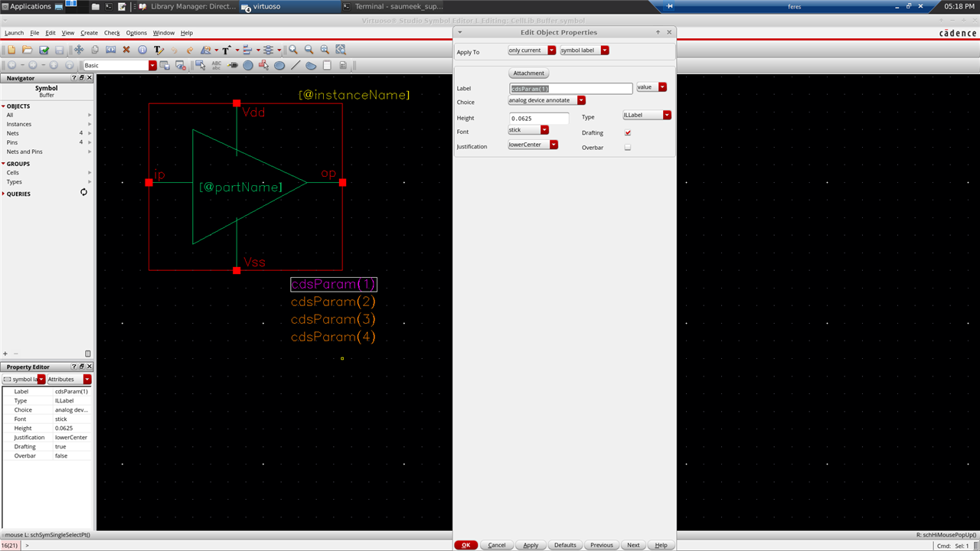Screen dimensions: 980x551
Task: Click the cdsParam(2) label on canvas
Action: pyautogui.click(x=333, y=302)
